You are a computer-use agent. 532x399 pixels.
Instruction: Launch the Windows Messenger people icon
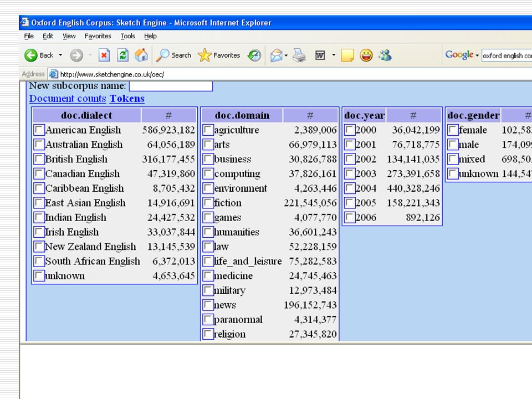[x=385, y=55]
